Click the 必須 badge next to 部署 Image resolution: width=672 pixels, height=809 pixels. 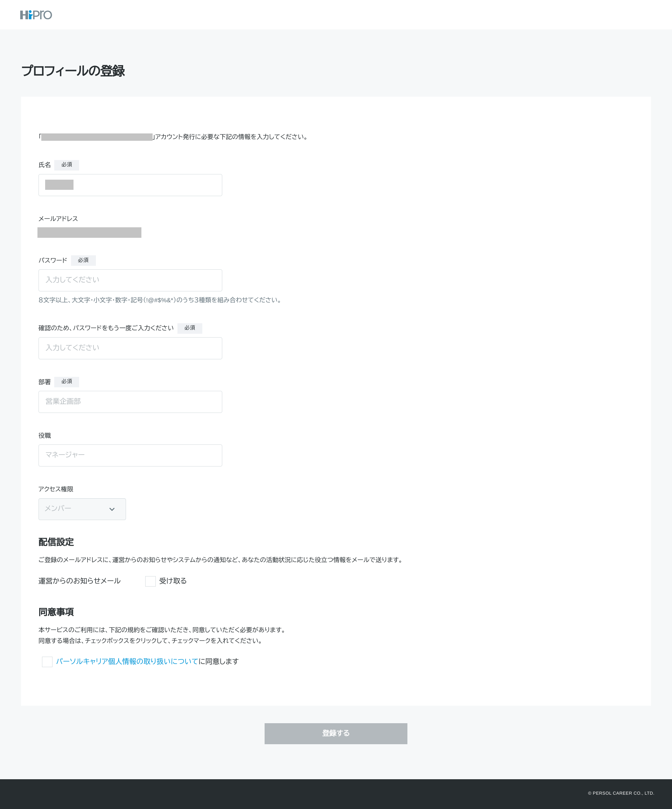click(66, 382)
